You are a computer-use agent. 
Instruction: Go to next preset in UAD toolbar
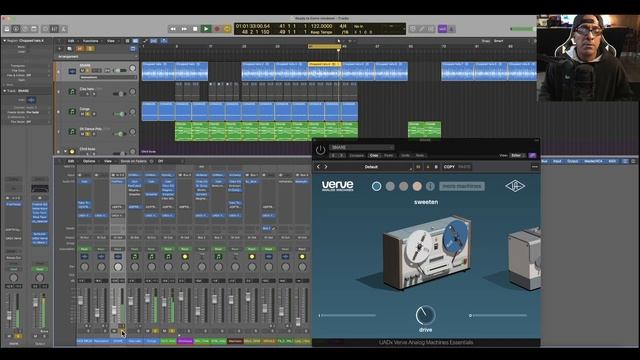click(x=326, y=167)
